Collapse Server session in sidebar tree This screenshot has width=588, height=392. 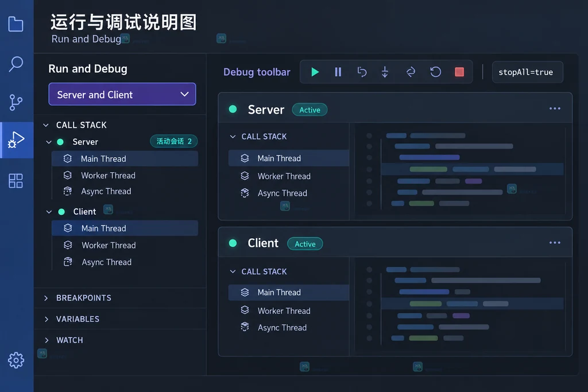[x=49, y=142]
